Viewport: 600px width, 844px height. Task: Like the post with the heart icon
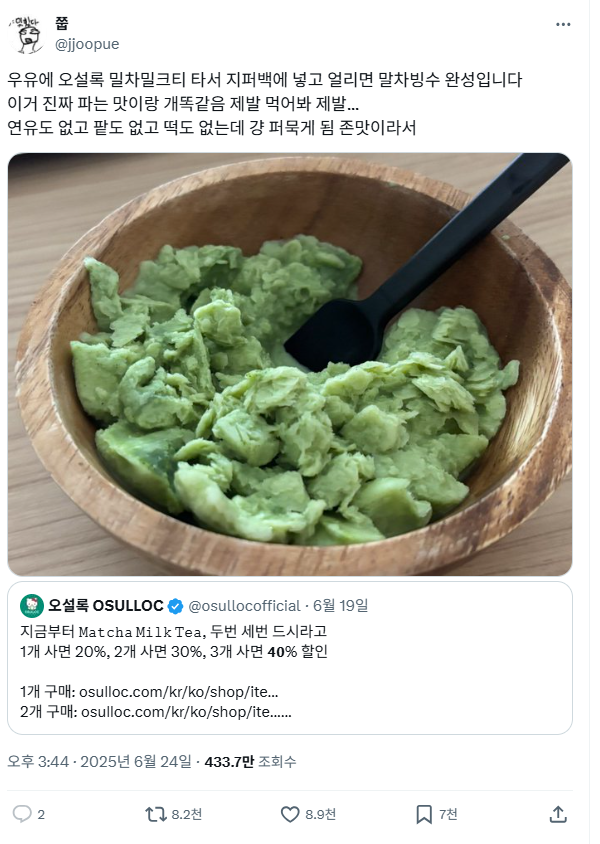290,814
